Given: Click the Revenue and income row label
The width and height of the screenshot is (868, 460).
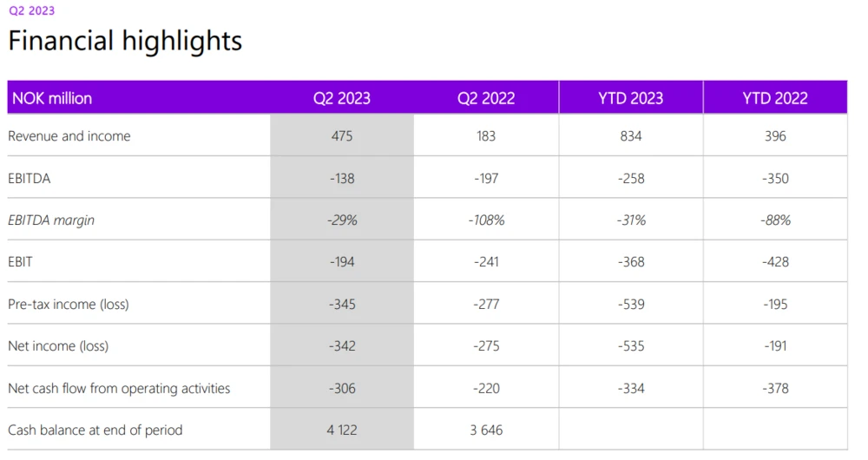Looking at the screenshot, I should pyautogui.click(x=69, y=136).
